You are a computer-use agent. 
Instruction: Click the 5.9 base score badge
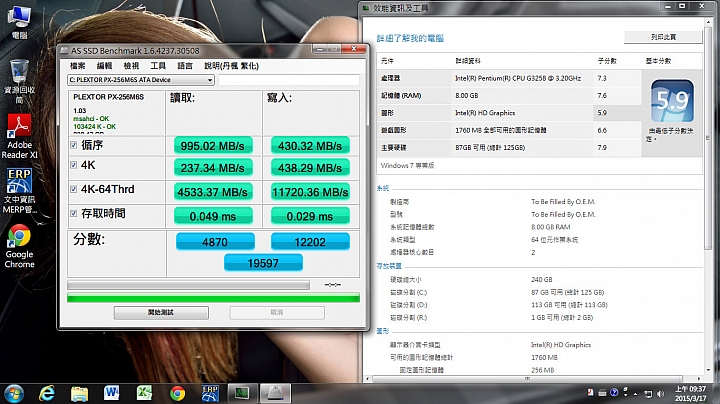pyautogui.click(x=672, y=101)
